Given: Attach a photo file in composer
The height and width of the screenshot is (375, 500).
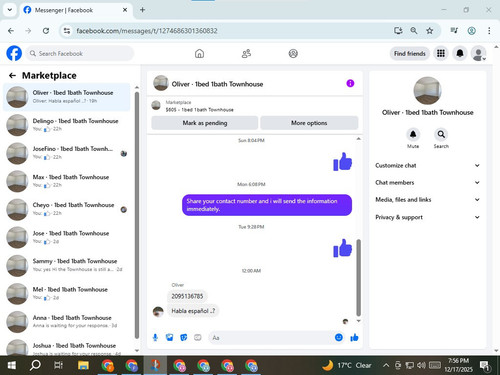Looking at the screenshot, I should point(169,338).
